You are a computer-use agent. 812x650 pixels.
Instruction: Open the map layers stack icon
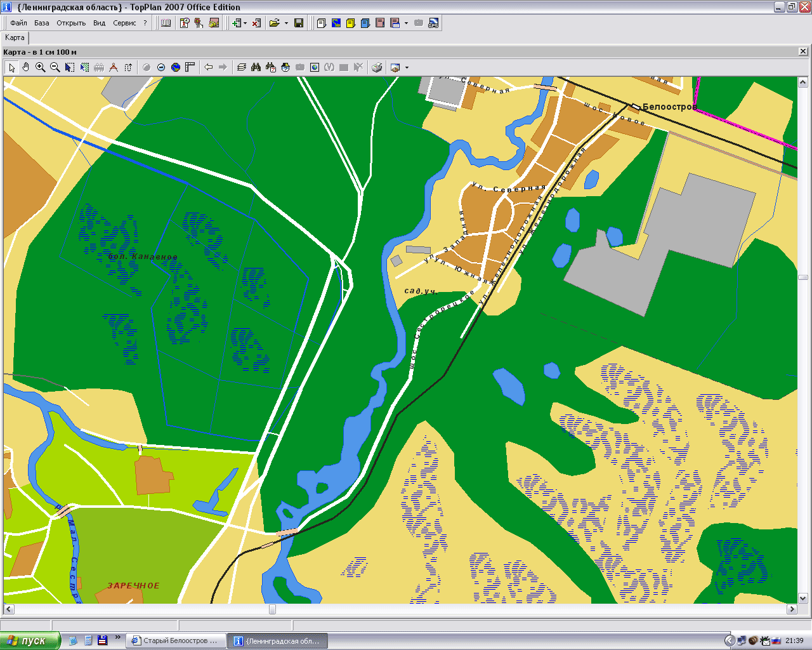[241, 67]
